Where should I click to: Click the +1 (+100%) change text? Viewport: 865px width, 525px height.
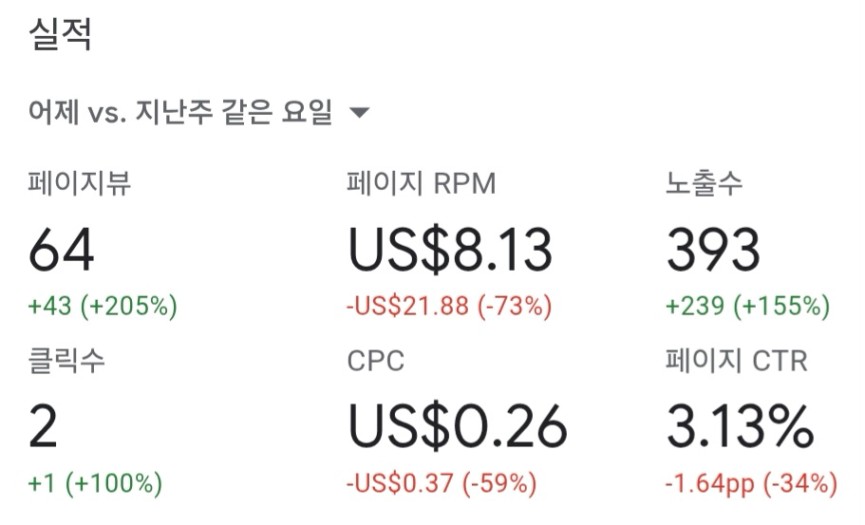[95, 484]
